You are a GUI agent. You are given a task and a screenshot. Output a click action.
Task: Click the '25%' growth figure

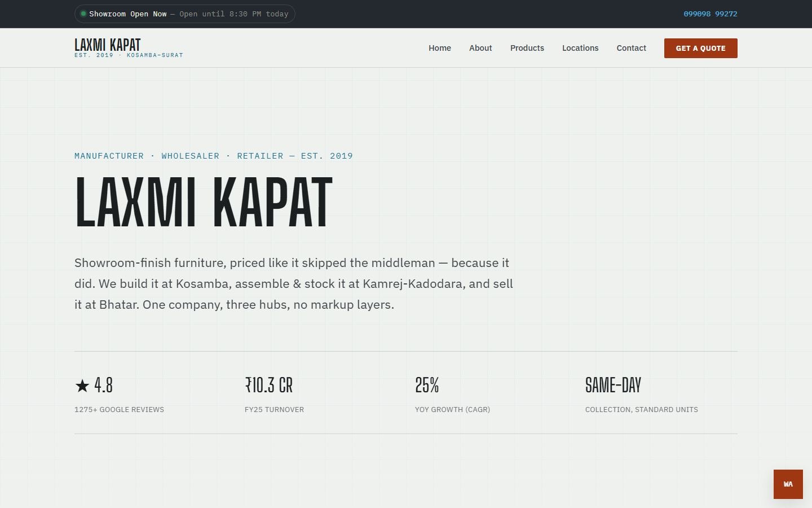[427, 386]
